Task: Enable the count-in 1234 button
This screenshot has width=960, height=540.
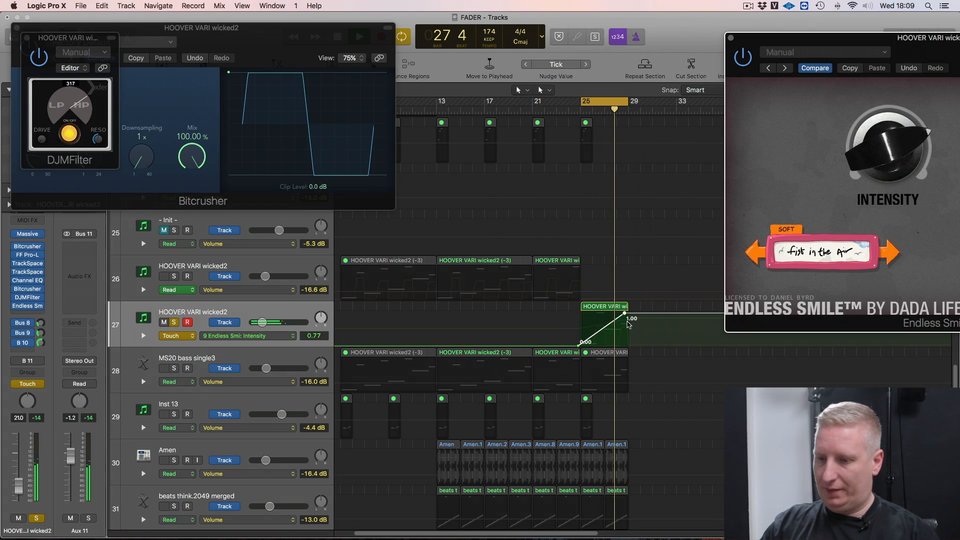Action: [617, 37]
